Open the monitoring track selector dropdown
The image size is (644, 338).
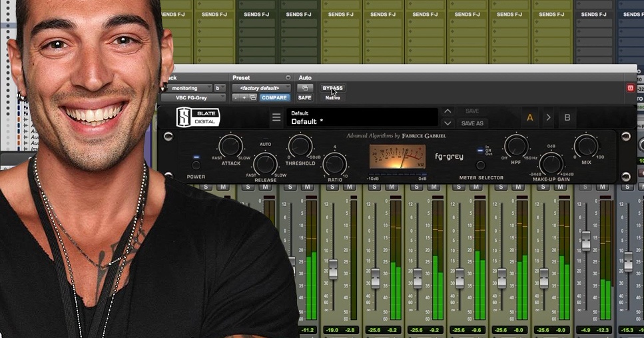coord(187,88)
